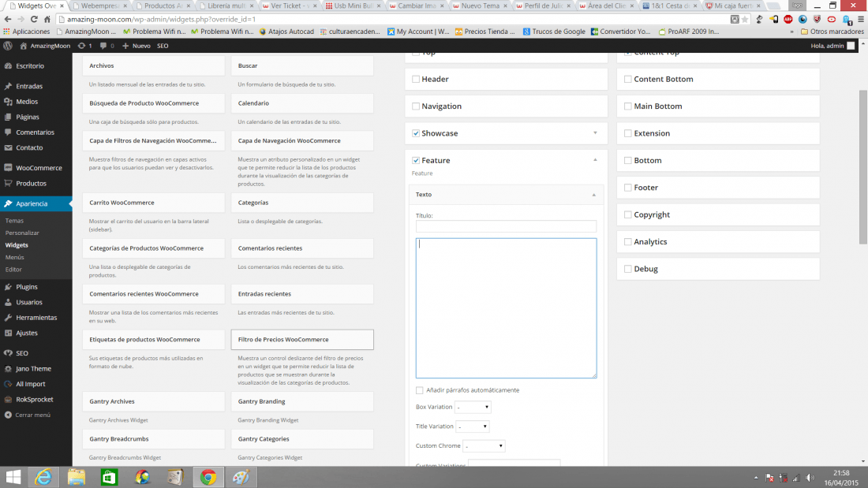Reload the page with the refresh icon
This screenshot has height=488, width=868.
click(34, 19)
